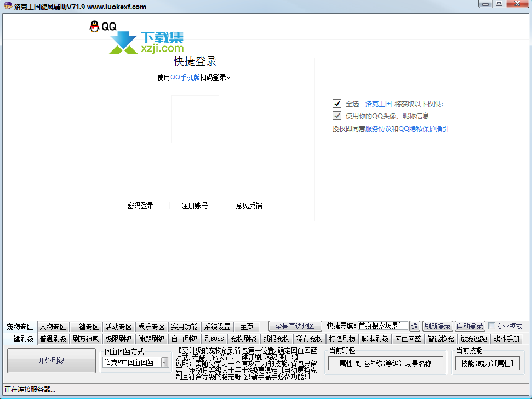The height and width of the screenshot is (399, 532).
Task: Click the 刷新登录 button
Action: 437,326
